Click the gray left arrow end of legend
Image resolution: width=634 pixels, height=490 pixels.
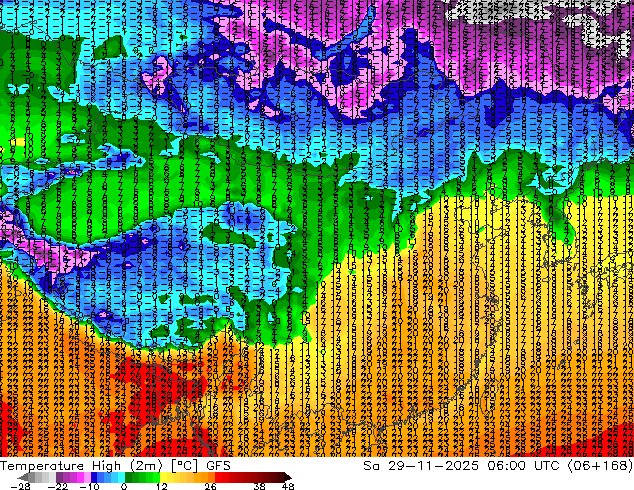coord(23,477)
